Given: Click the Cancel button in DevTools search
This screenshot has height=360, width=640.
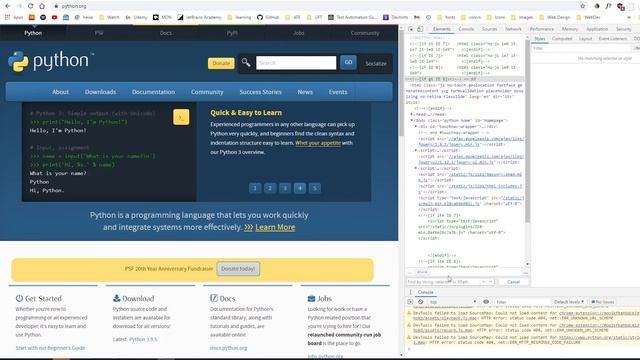Looking at the screenshot, I should click(513, 282).
